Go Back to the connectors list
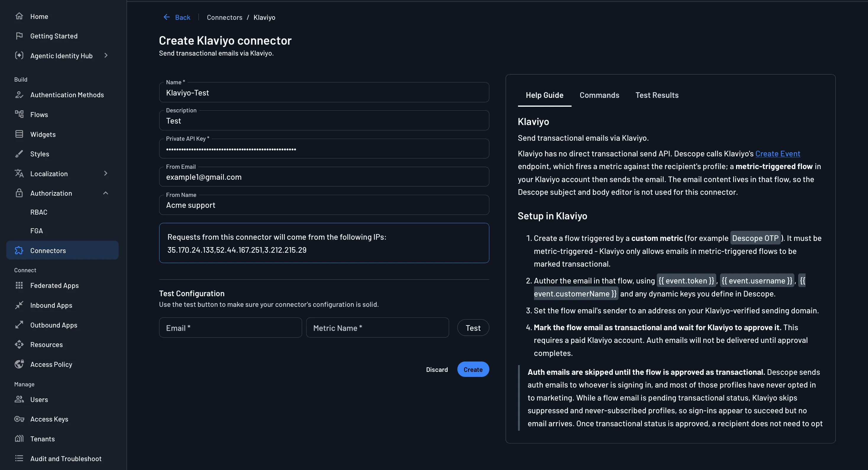Screen dimensions: 868x470 [x=177, y=17]
